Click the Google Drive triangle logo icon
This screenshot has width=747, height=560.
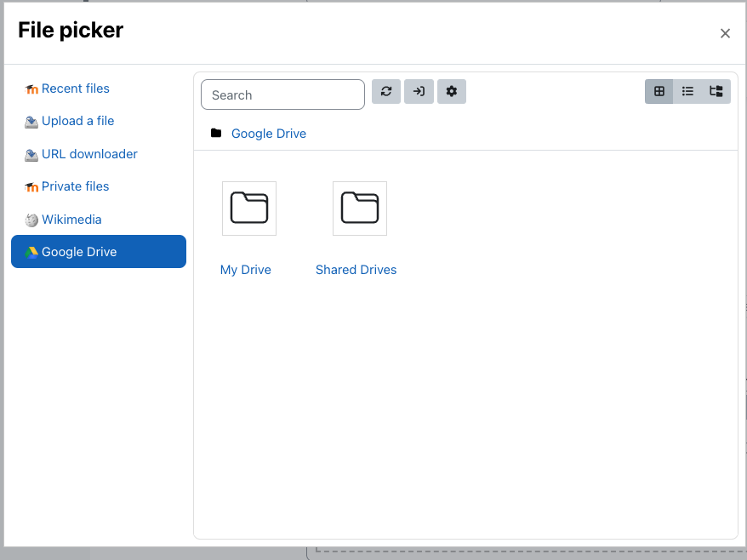31,253
